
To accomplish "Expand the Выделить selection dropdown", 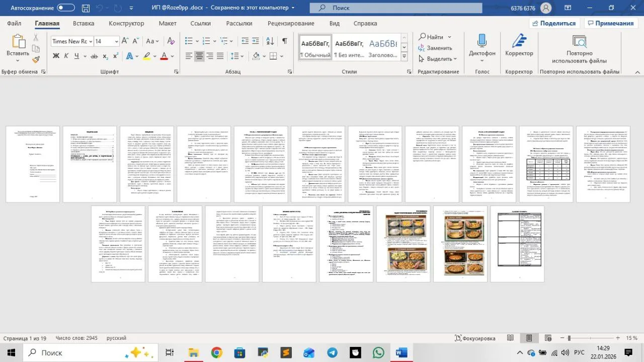I will 438,59.
